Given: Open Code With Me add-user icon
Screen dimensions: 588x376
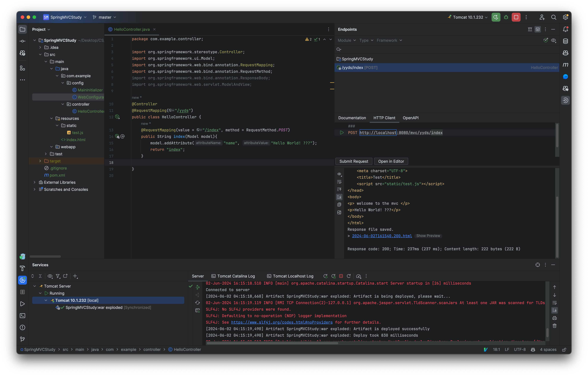Looking at the screenshot, I should (542, 17).
